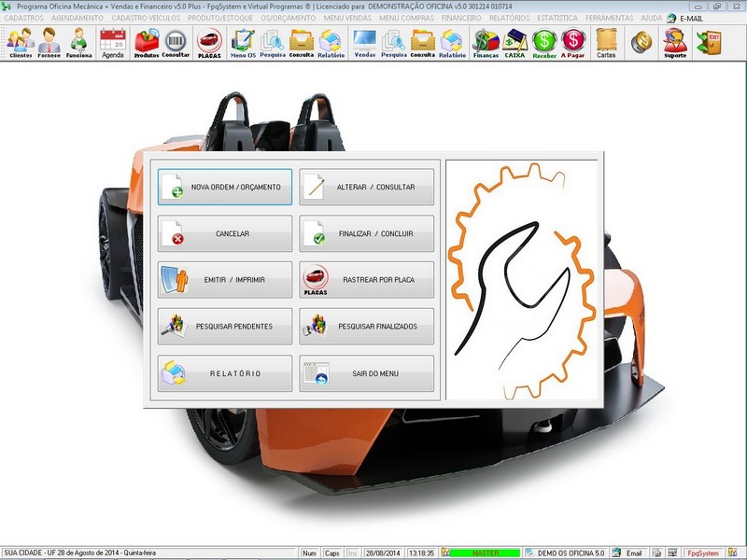Click the 13:18:35 clock in status bar
This screenshot has width=747, height=560.
[x=422, y=553]
